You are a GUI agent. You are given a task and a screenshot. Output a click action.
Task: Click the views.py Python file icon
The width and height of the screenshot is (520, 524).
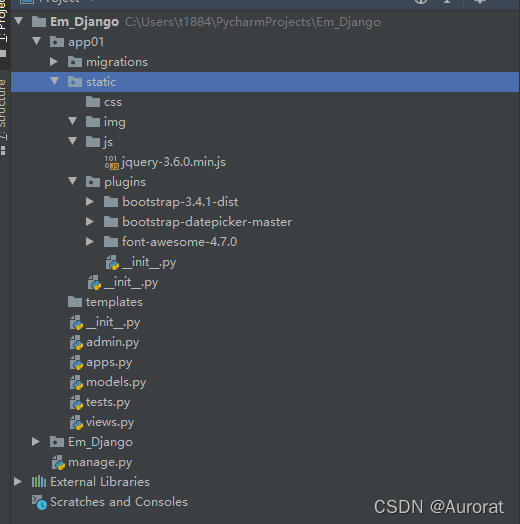pos(76,423)
